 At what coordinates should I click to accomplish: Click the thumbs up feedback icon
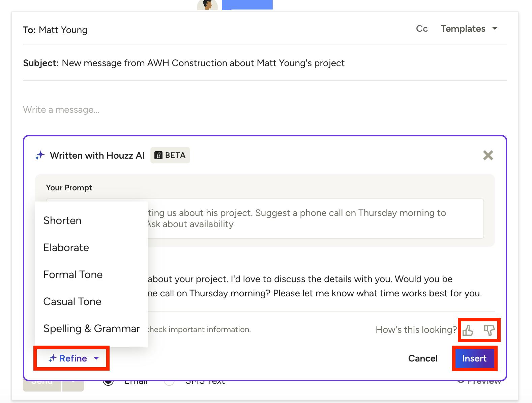pyautogui.click(x=468, y=330)
